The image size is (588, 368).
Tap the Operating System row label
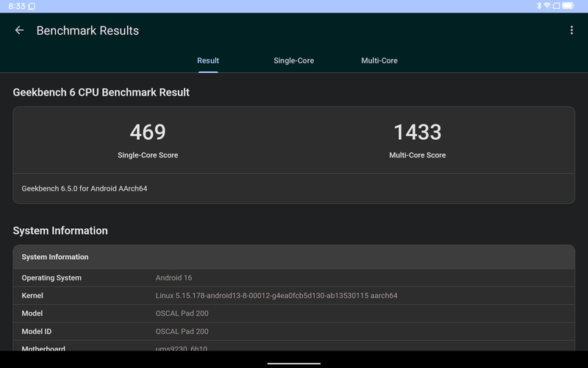click(51, 278)
